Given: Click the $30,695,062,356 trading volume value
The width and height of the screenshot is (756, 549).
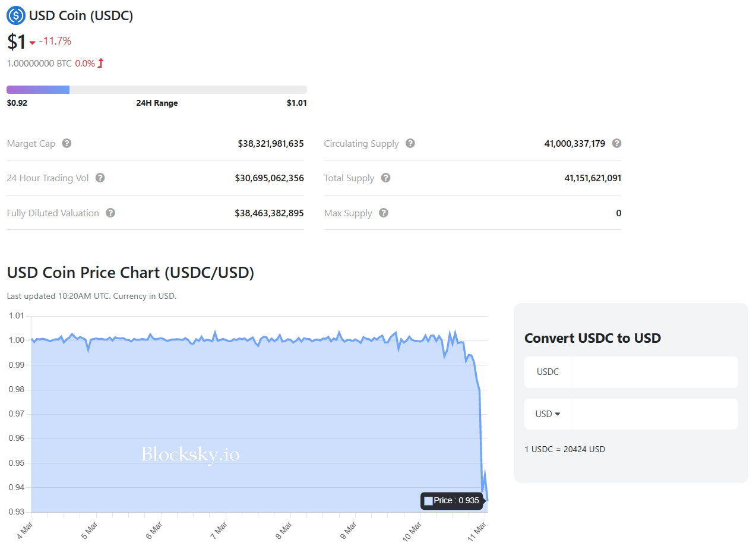Looking at the screenshot, I should pyautogui.click(x=270, y=178).
